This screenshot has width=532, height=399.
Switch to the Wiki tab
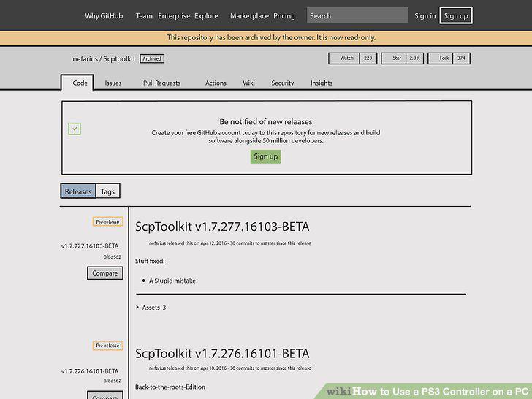click(248, 83)
